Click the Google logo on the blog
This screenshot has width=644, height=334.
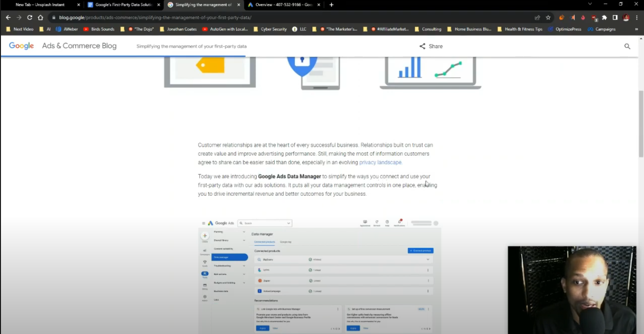coord(21,46)
